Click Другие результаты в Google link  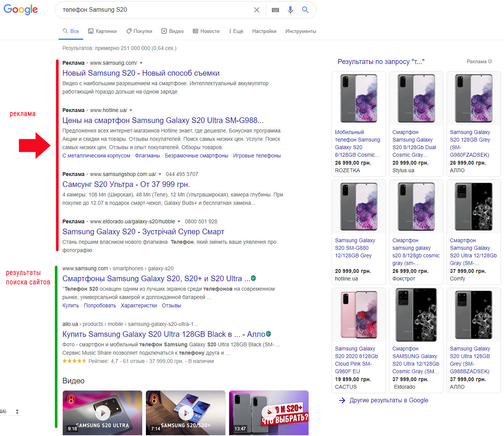[389, 400]
